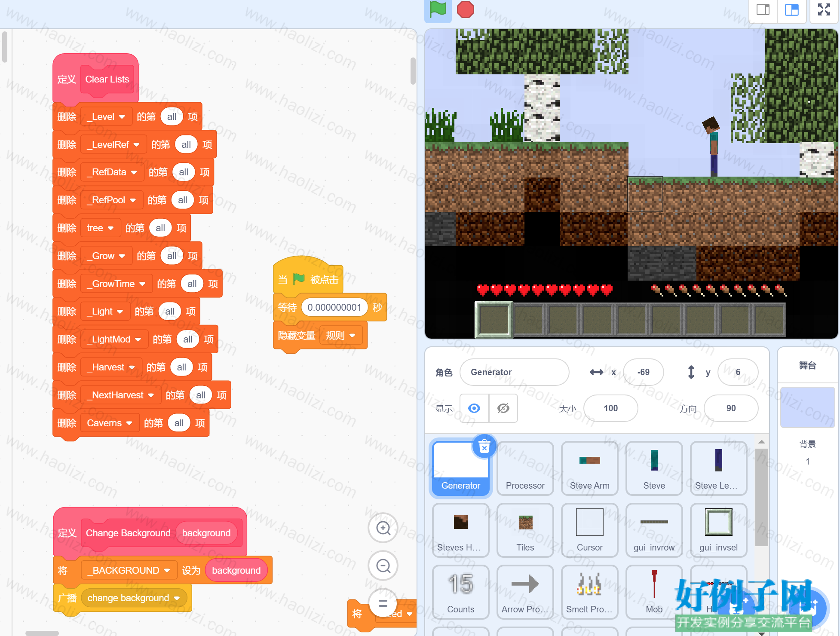Edit the sprite size value 100
Viewport: 840px width, 636px height.
[610, 408]
